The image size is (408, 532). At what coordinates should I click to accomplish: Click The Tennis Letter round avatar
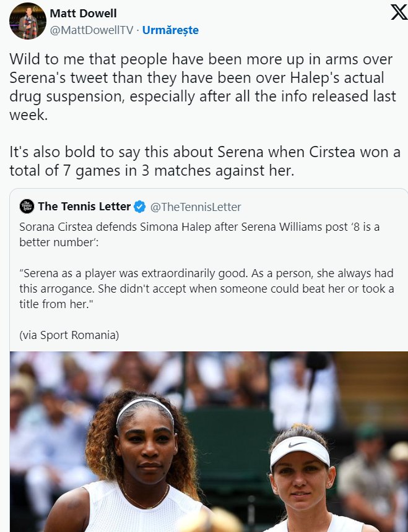tap(27, 207)
